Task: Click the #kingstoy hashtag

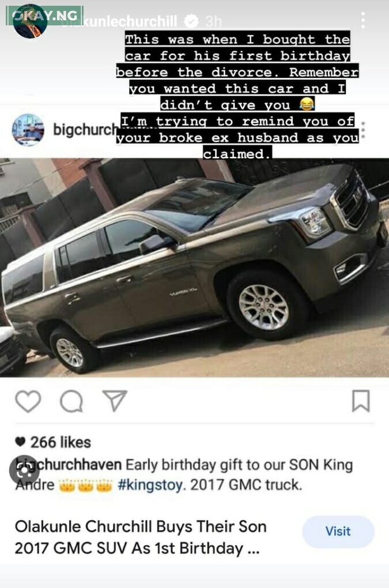Action: tap(150, 485)
